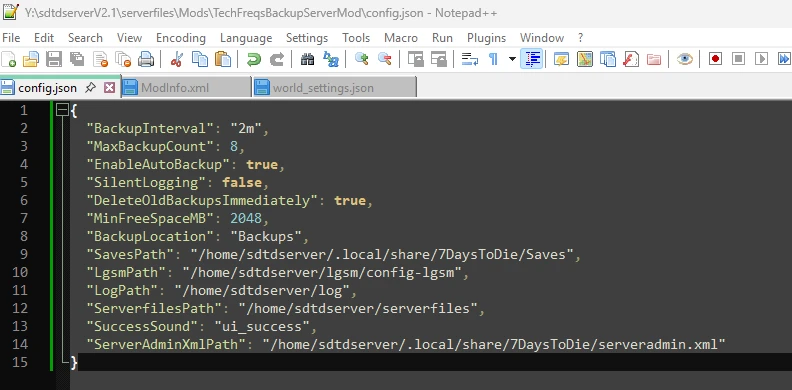The width and height of the screenshot is (792, 390).
Task: Create a new file with the New icon
Action: point(9,59)
